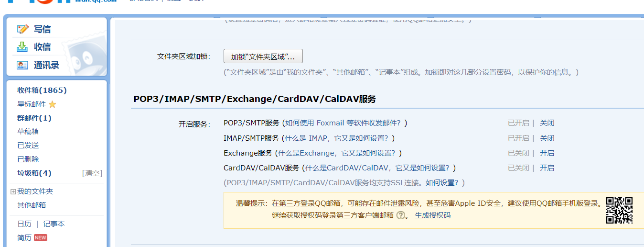Turn off IMAP/SMTP service via 关闭

(x=547, y=138)
